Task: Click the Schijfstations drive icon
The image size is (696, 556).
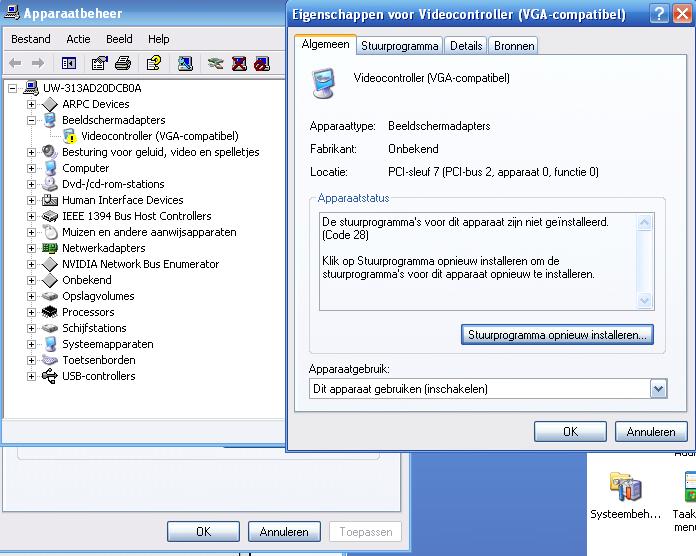Action: pos(50,328)
